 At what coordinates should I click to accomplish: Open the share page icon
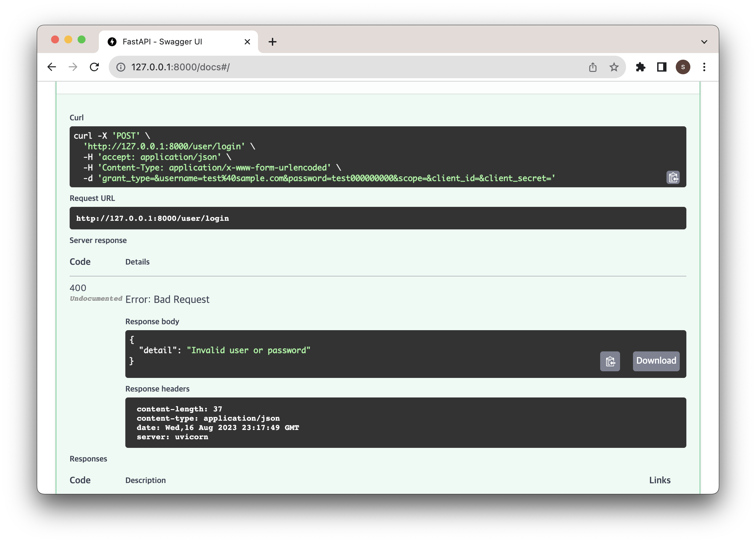coord(592,67)
